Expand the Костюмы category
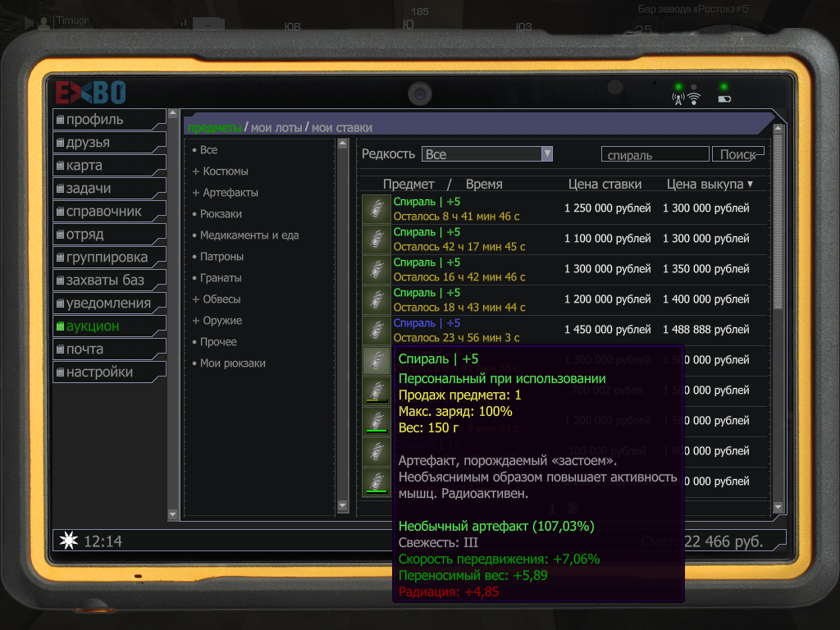 click(x=220, y=171)
